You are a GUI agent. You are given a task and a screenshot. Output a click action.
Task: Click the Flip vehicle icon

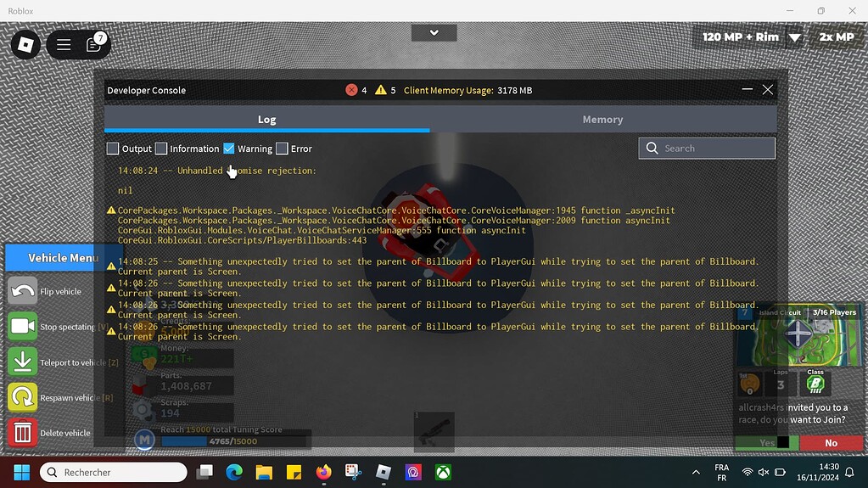tap(23, 291)
